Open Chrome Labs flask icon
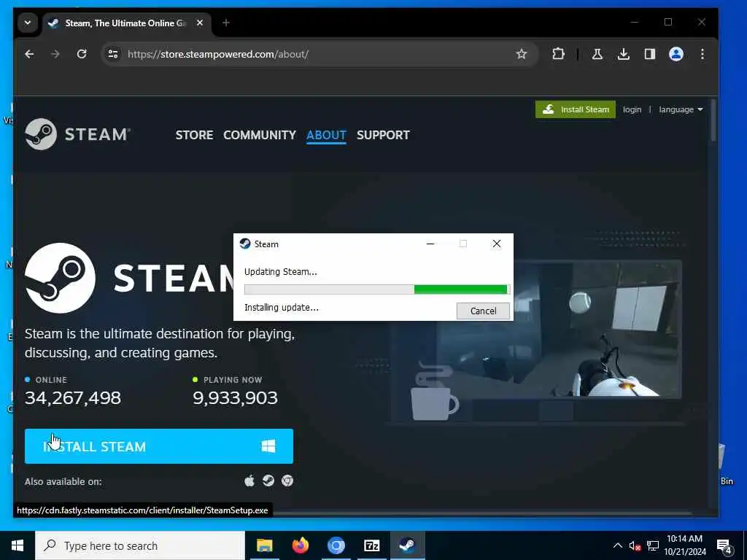 (597, 54)
